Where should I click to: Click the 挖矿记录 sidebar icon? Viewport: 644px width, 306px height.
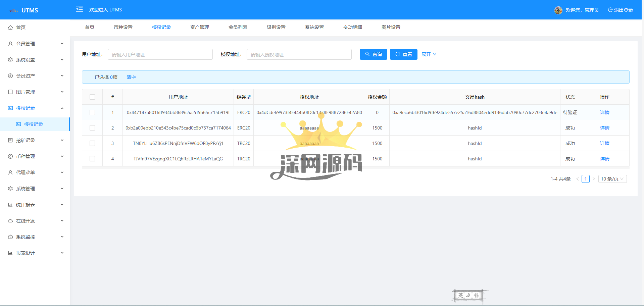(x=10, y=140)
